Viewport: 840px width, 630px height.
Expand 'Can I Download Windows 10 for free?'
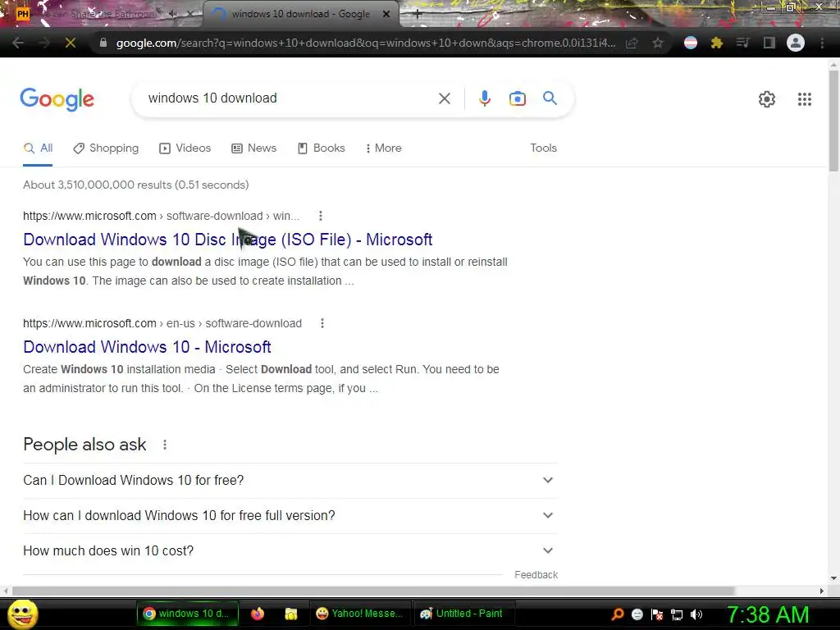290,481
